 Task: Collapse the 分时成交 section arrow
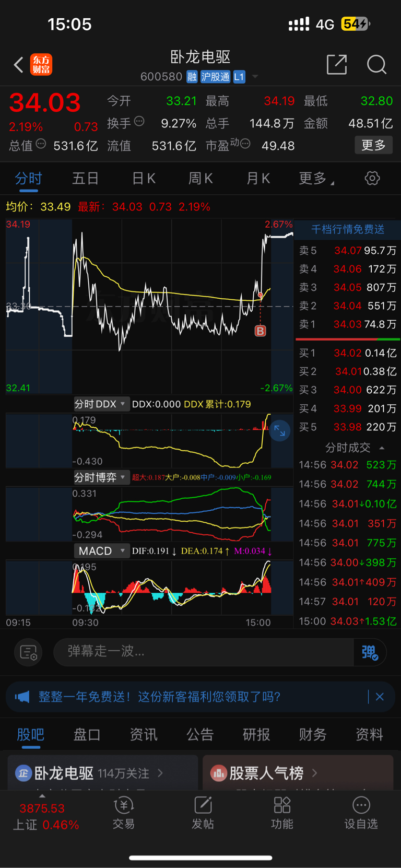click(x=382, y=448)
